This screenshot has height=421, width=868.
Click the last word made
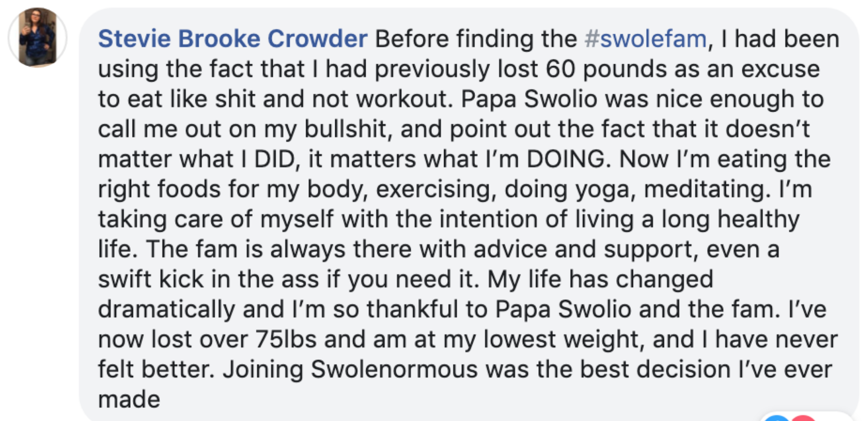[x=129, y=400]
